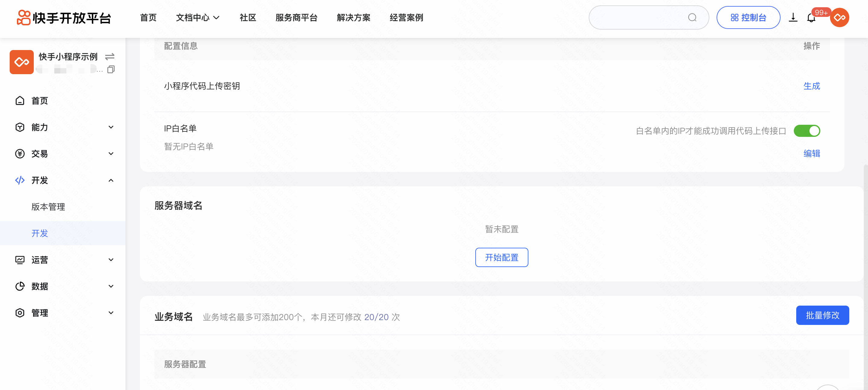
Task: Go to 服务商平台 in top navigation
Action: [296, 17]
